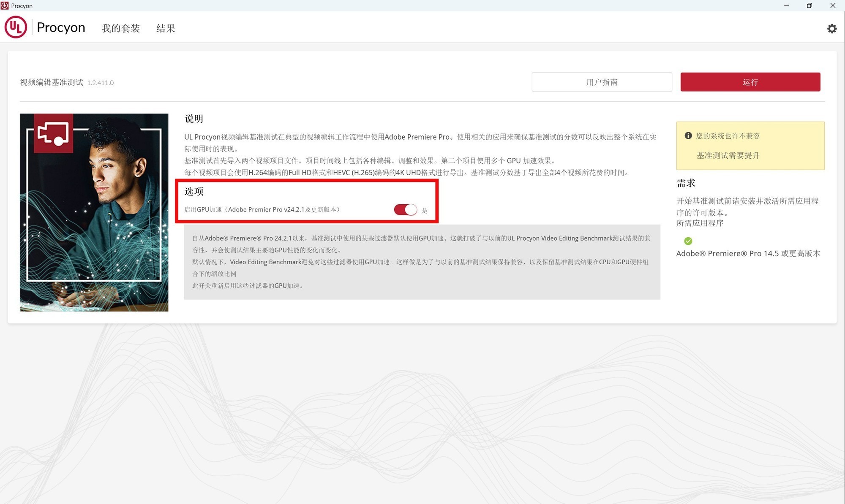Click the info icon in the compatibility warning

[689, 135]
